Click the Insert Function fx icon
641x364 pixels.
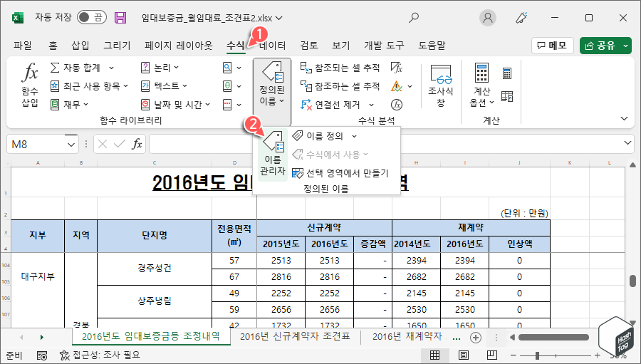(30, 73)
